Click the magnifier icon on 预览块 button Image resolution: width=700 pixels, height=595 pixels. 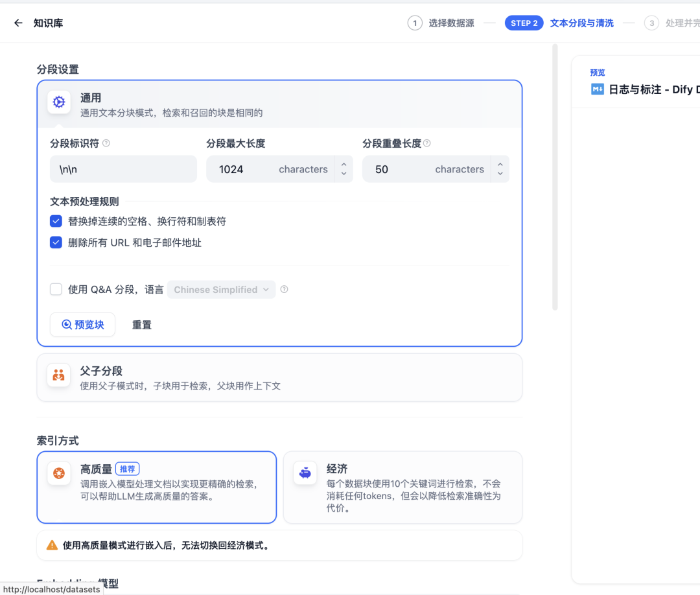coord(68,325)
